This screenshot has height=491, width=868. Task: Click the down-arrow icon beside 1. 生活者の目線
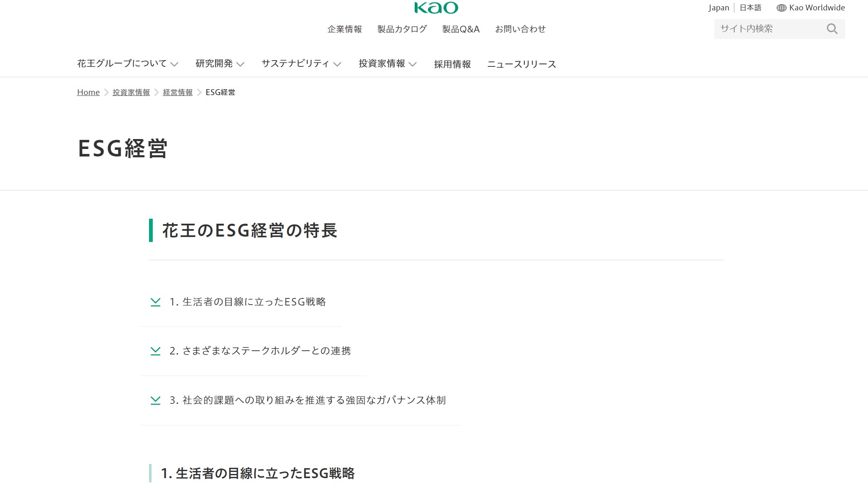point(155,302)
